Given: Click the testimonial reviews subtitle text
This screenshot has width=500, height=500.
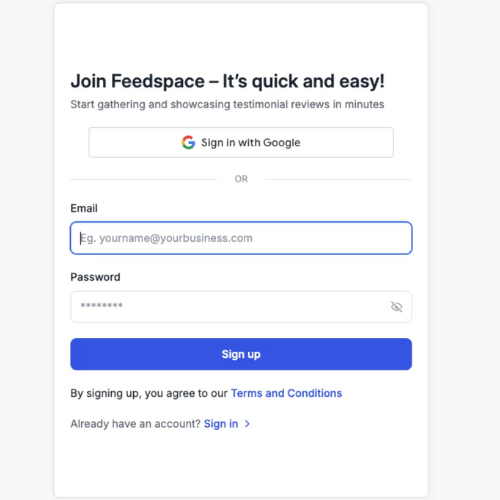Looking at the screenshot, I should (x=227, y=104).
